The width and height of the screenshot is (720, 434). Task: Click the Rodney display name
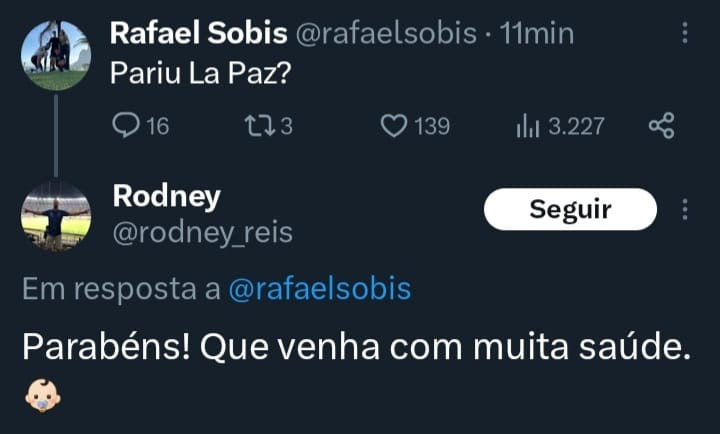click(166, 196)
